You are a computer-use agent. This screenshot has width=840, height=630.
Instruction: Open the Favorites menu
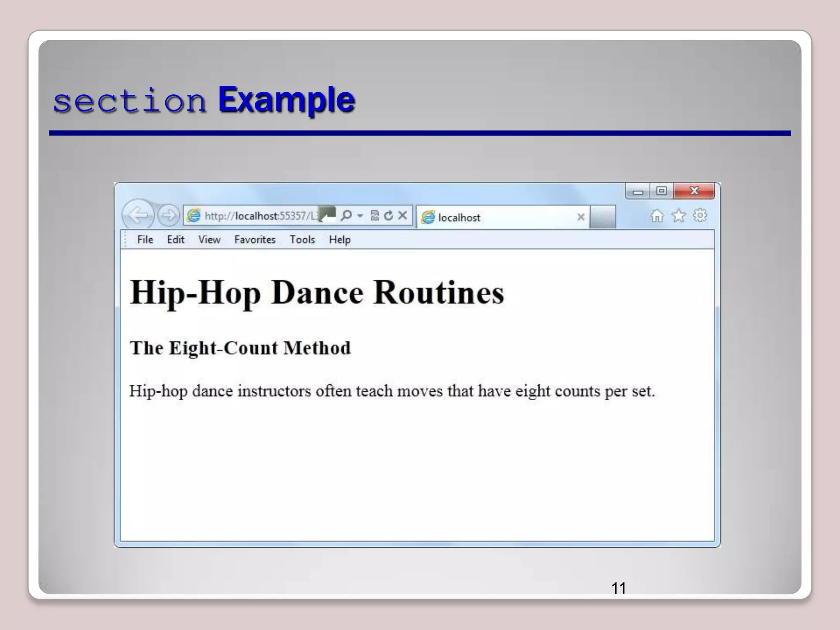pos(255,240)
